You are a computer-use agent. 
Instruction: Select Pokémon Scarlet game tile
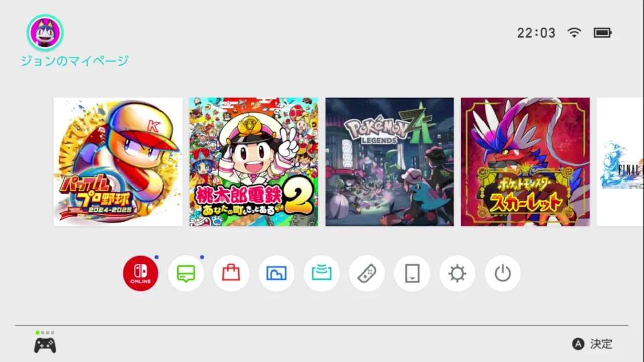pos(525,162)
